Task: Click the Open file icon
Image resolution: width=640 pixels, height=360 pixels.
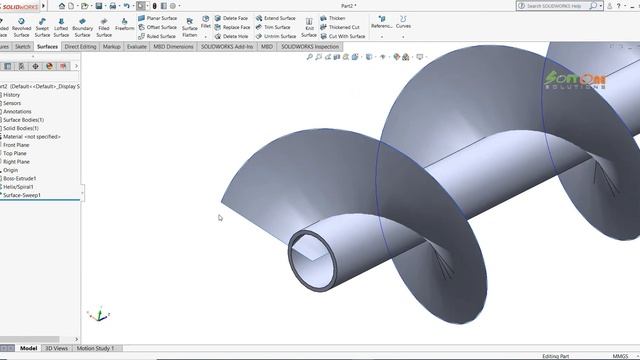Action: point(84,6)
